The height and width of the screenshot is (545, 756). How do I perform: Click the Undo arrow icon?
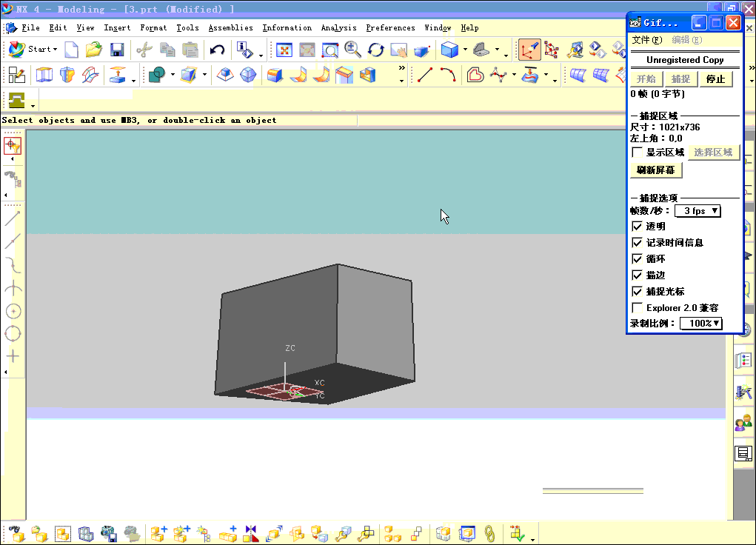[217, 50]
